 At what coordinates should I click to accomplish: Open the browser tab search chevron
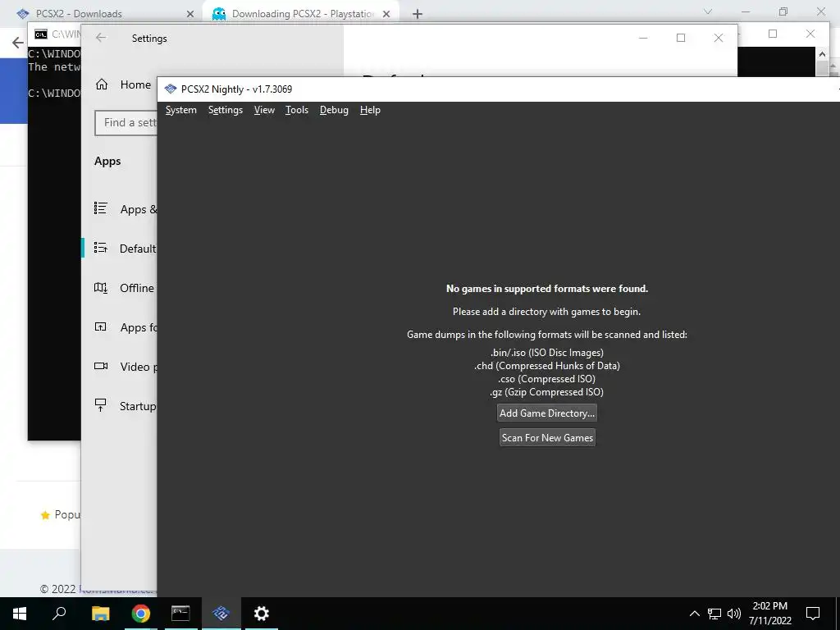pyautogui.click(x=708, y=11)
